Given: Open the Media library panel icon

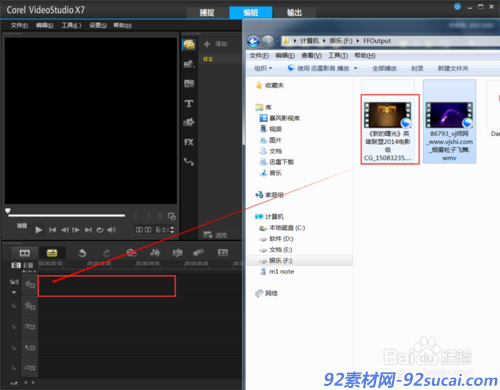Looking at the screenshot, I should tap(189, 44).
